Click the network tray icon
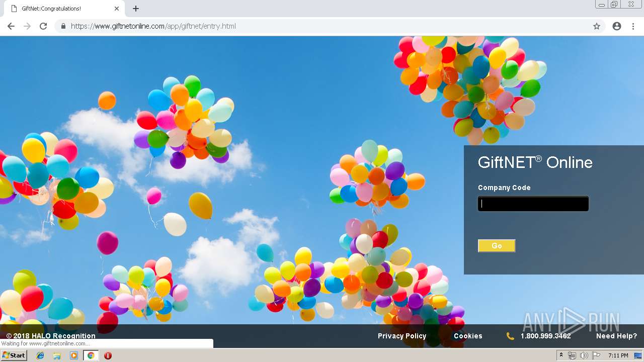The width and height of the screenshot is (644, 362). [572, 355]
